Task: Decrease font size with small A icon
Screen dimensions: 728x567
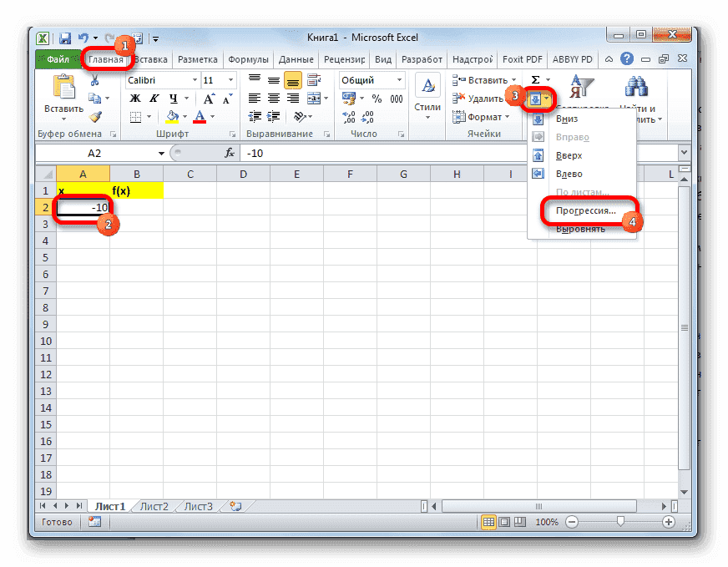Action: [227, 99]
